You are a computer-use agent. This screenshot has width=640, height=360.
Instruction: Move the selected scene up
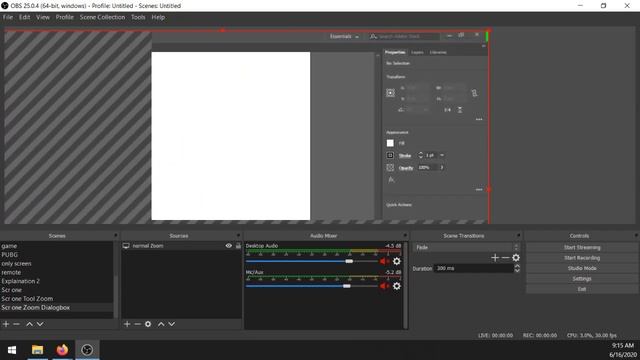pos(29,324)
